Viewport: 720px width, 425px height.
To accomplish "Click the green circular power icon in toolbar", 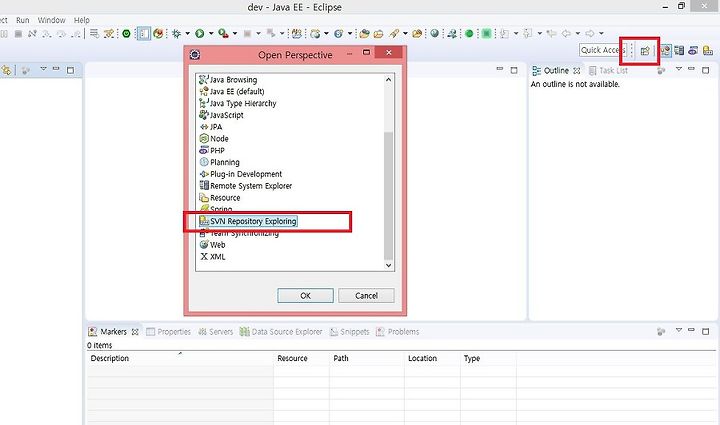I will point(126,34).
